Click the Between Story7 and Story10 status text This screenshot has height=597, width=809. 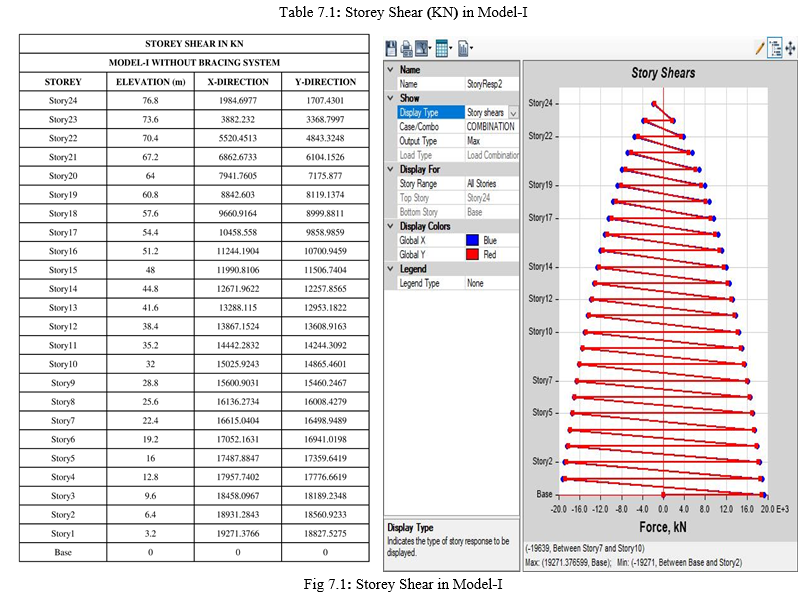(x=585, y=548)
